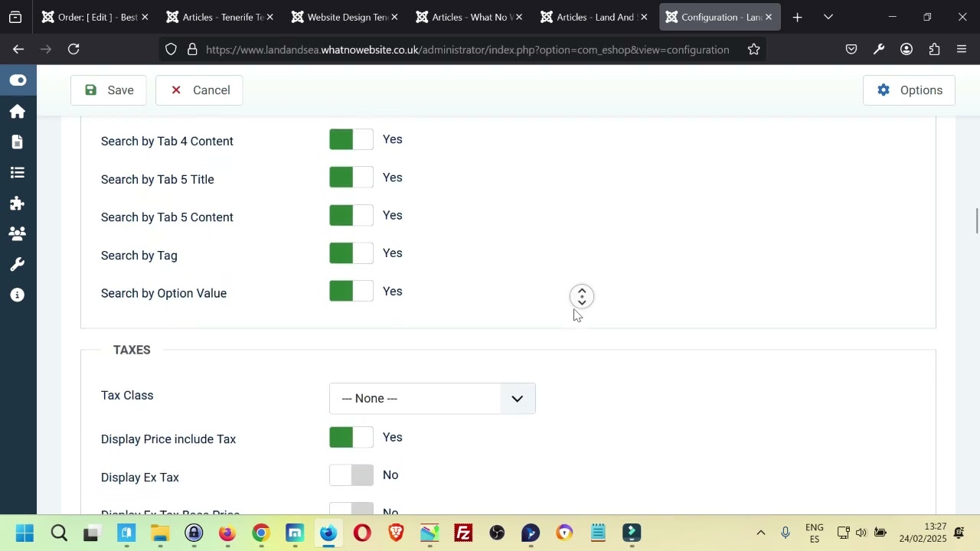Screen dimensions: 980x551
Task: Open the Help info icon in sidebar
Action: coord(18,295)
